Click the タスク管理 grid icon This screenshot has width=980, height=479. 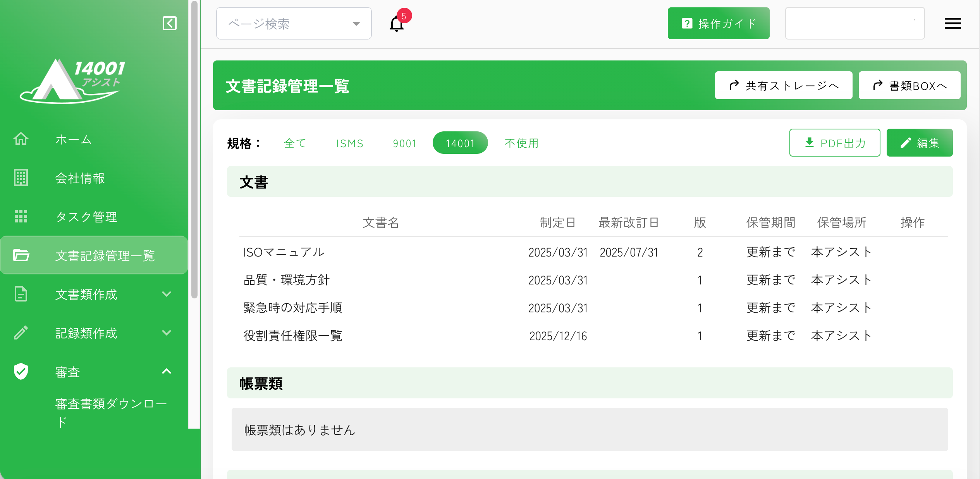(21, 216)
